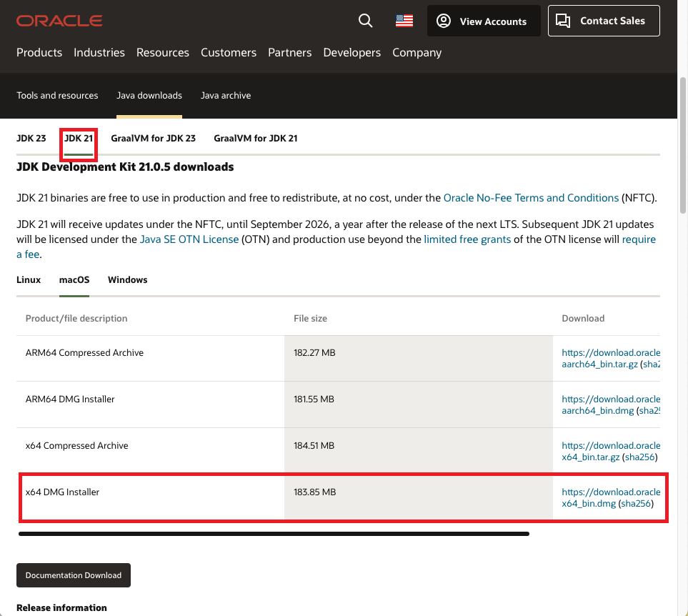
Task: Select the Java downloads tab
Action: (149, 95)
